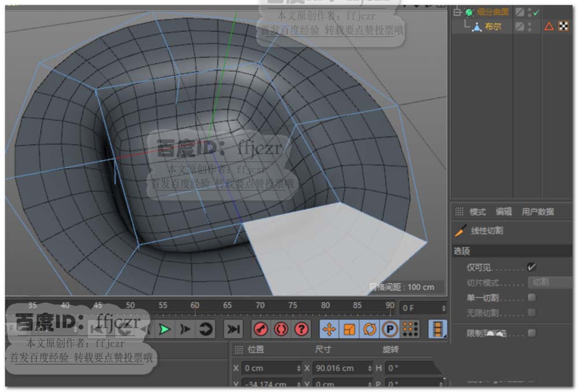Toggle the parameter P key icon
Screen dimensions: 578x392
click(390, 329)
